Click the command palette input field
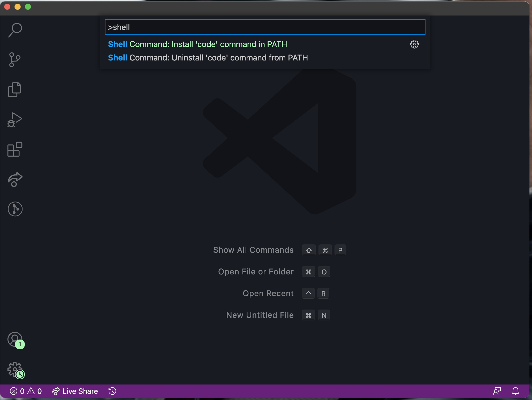Screen dimensions: 532x400 pyautogui.click(x=265, y=27)
